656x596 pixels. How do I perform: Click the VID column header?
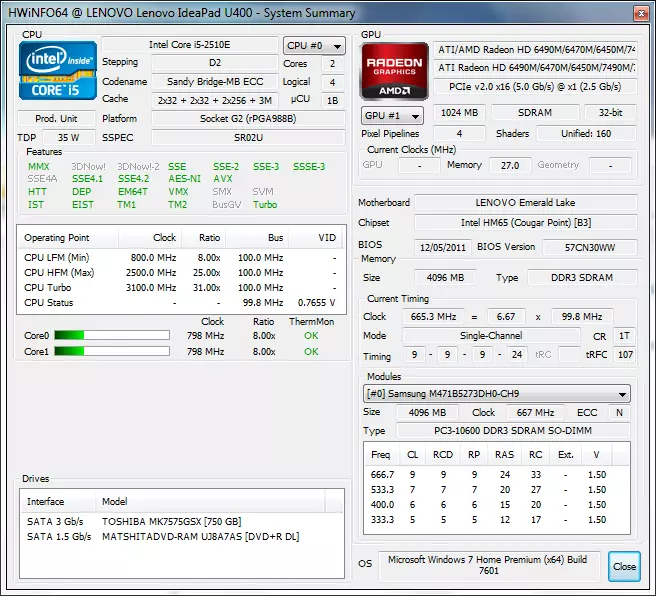click(x=315, y=238)
